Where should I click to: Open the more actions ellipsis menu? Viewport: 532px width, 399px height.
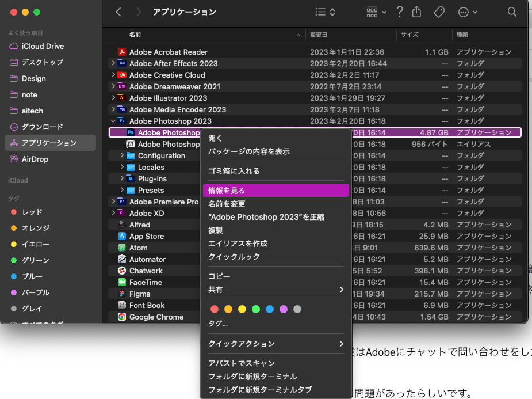point(468,12)
